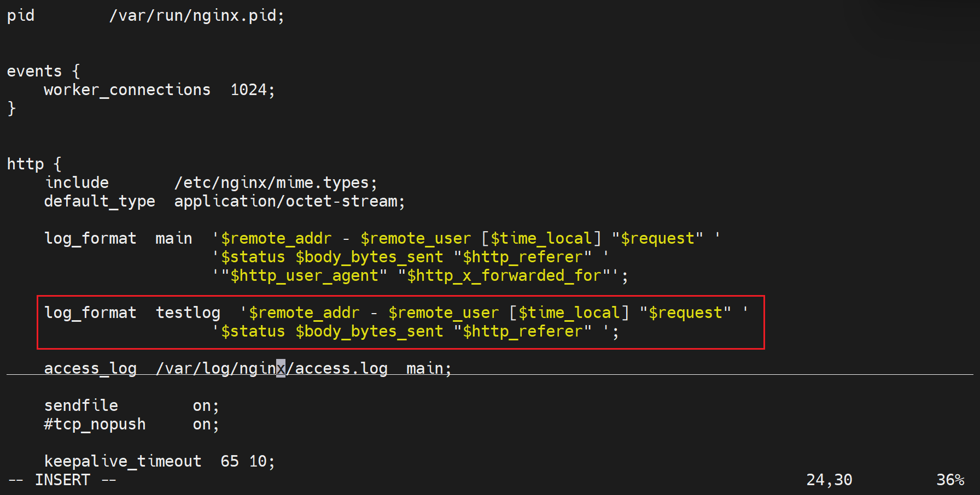980x495 pixels.
Task: Click the worker_connections directive
Action: pyautogui.click(x=127, y=90)
